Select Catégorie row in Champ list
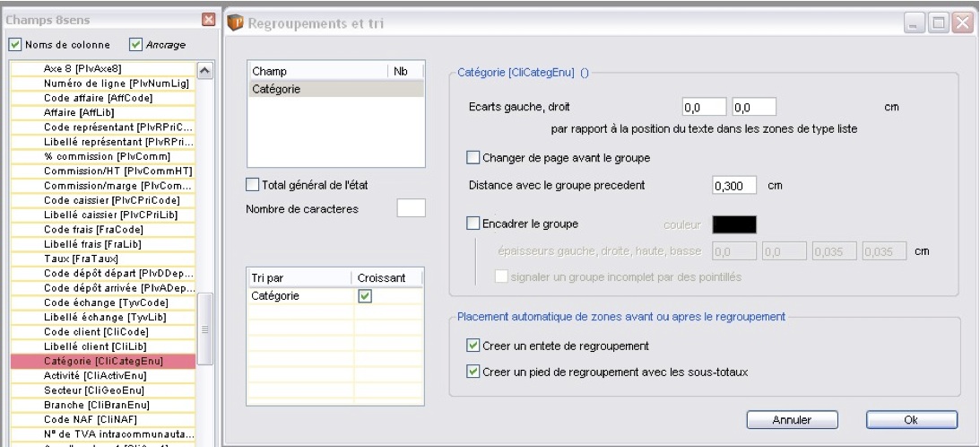Screen dimensions: 980x447 [335, 89]
